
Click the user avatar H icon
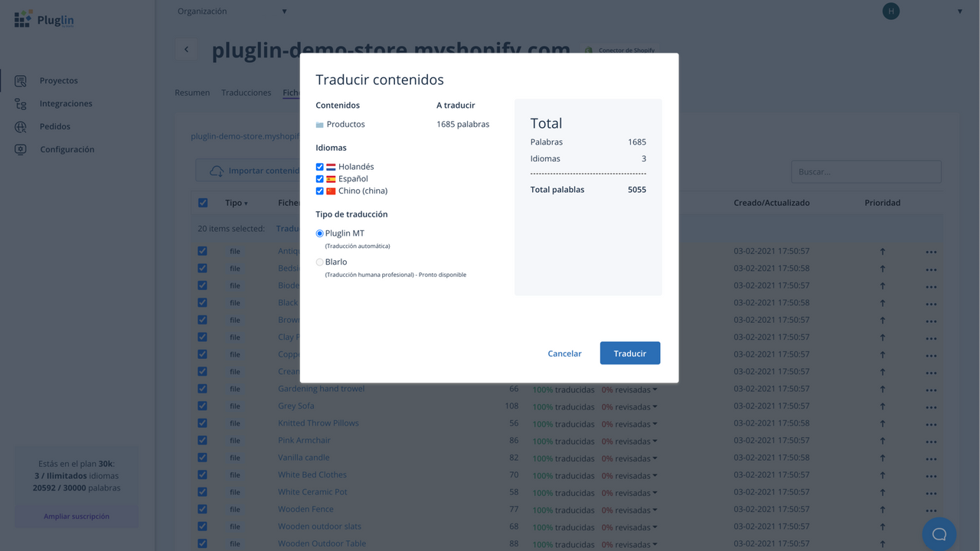[x=890, y=11]
